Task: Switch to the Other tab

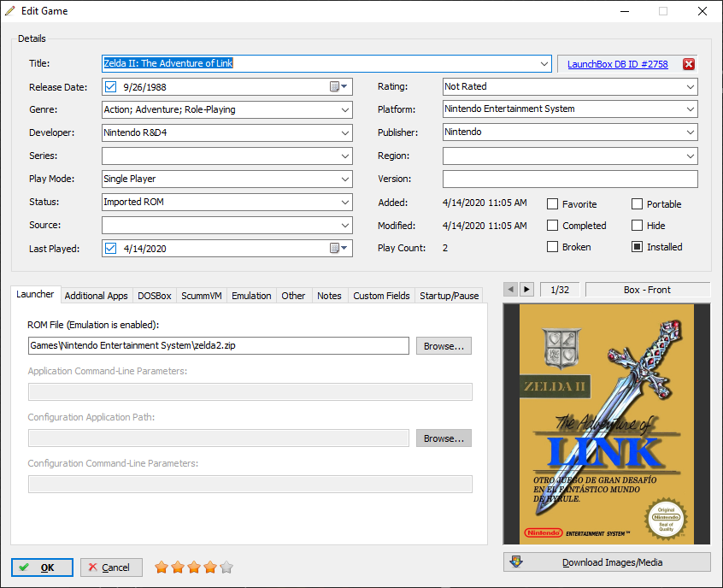Action: click(293, 296)
